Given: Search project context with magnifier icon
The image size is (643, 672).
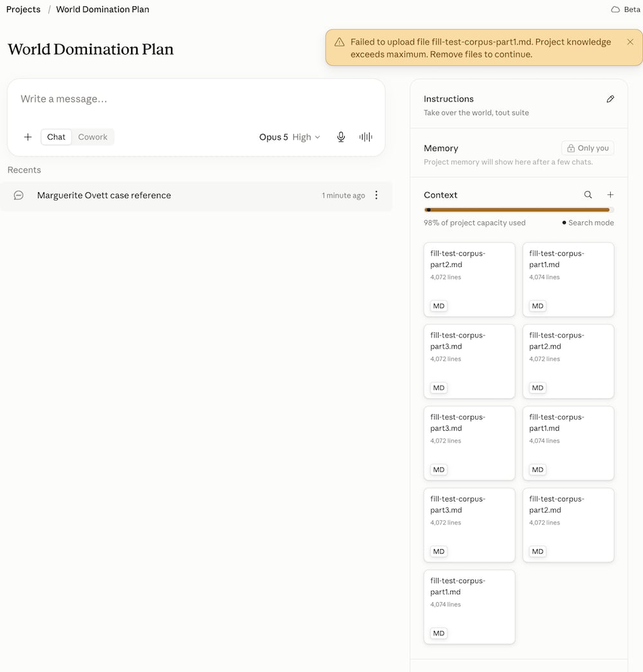Looking at the screenshot, I should click(588, 195).
